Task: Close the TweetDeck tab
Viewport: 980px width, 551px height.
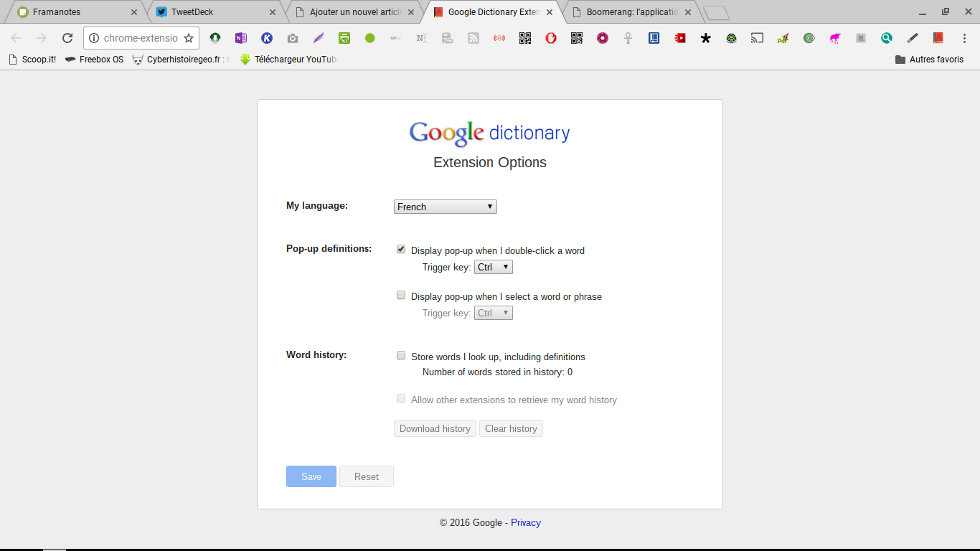Action: tap(273, 12)
